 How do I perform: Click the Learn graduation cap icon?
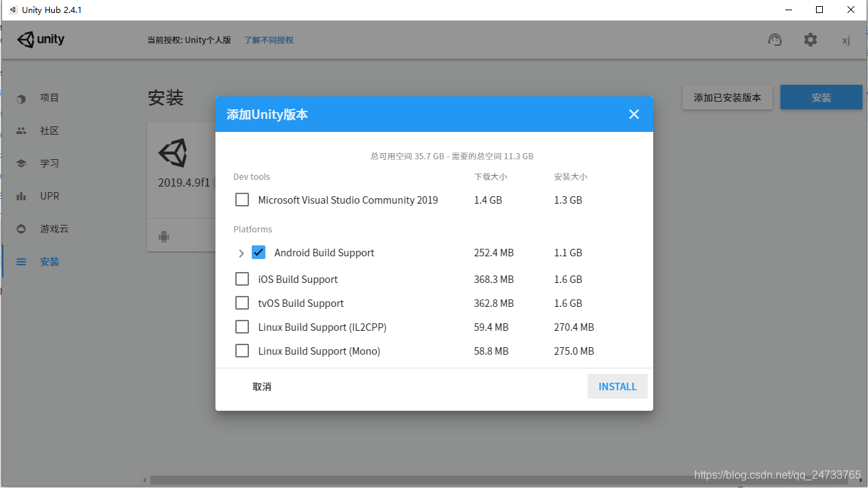(21, 163)
